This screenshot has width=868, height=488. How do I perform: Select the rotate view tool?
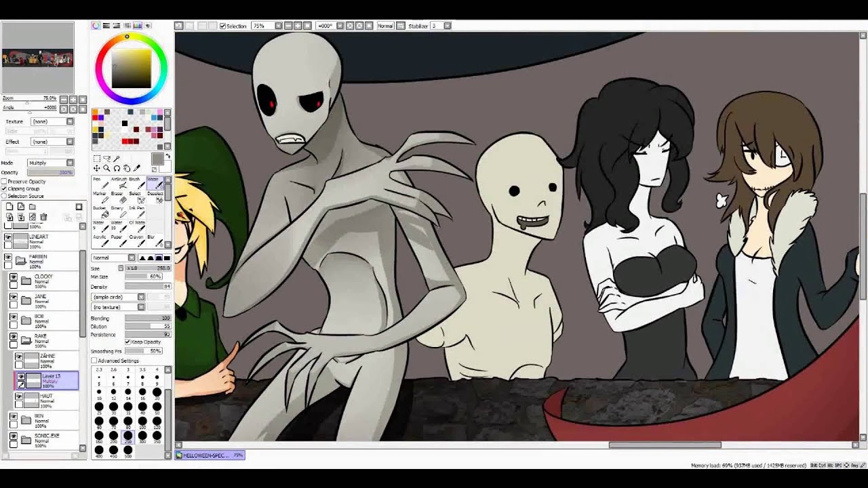coord(117,168)
